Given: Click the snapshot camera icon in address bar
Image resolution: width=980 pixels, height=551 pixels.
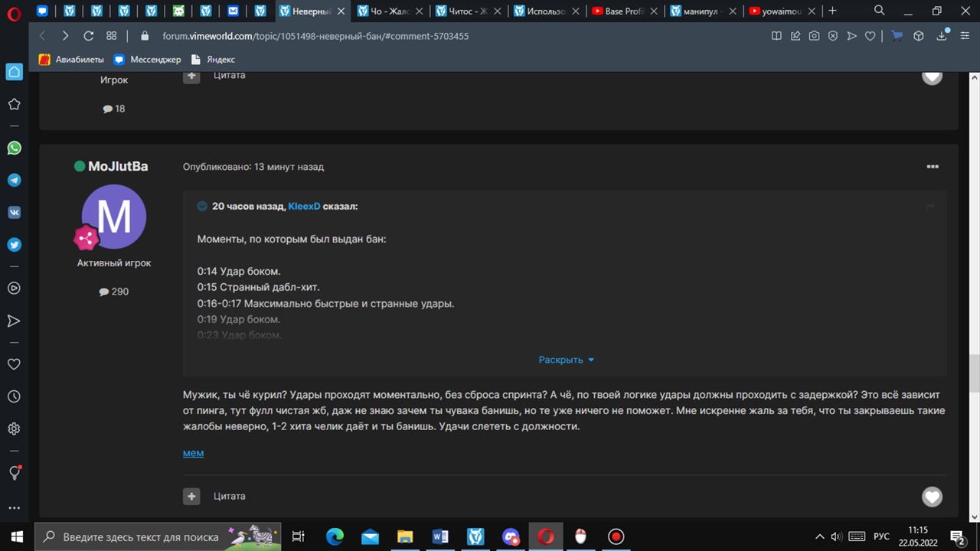Looking at the screenshot, I should tap(814, 36).
